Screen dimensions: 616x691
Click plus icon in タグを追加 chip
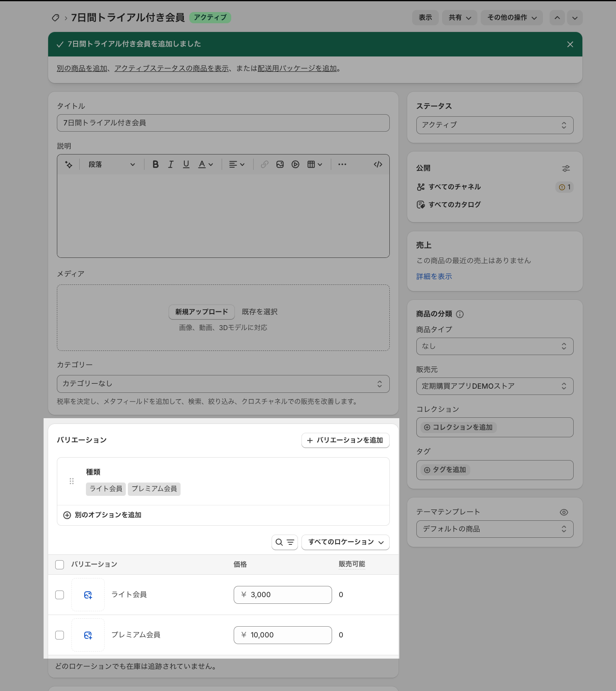click(427, 470)
